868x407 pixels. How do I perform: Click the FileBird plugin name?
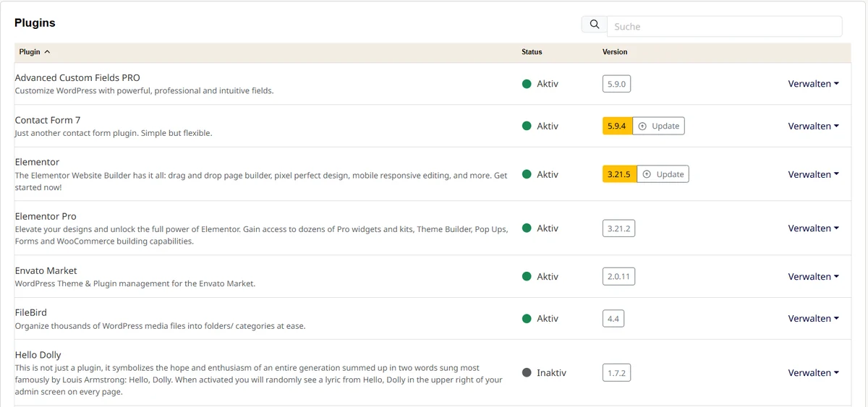pyautogui.click(x=31, y=312)
